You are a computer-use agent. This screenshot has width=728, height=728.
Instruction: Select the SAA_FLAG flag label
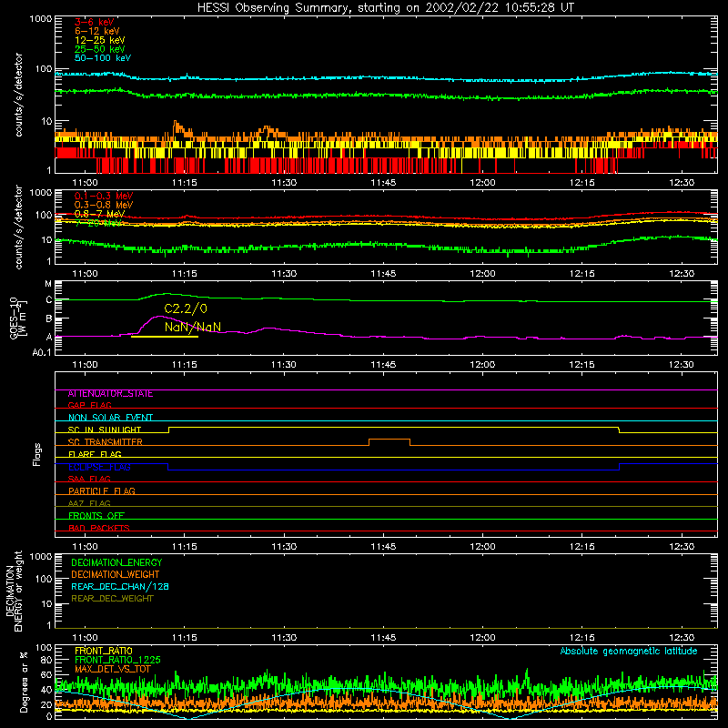pos(89,479)
